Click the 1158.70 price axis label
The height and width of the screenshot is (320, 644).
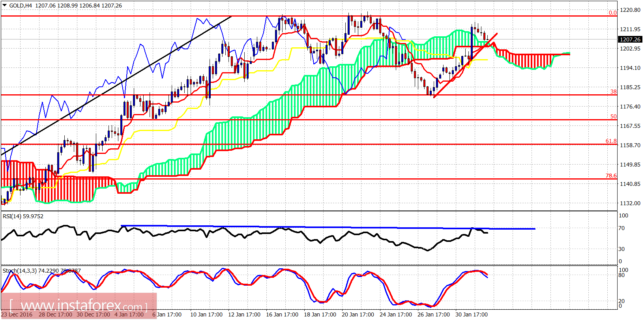pyautogui.click(x=630, y=145)
